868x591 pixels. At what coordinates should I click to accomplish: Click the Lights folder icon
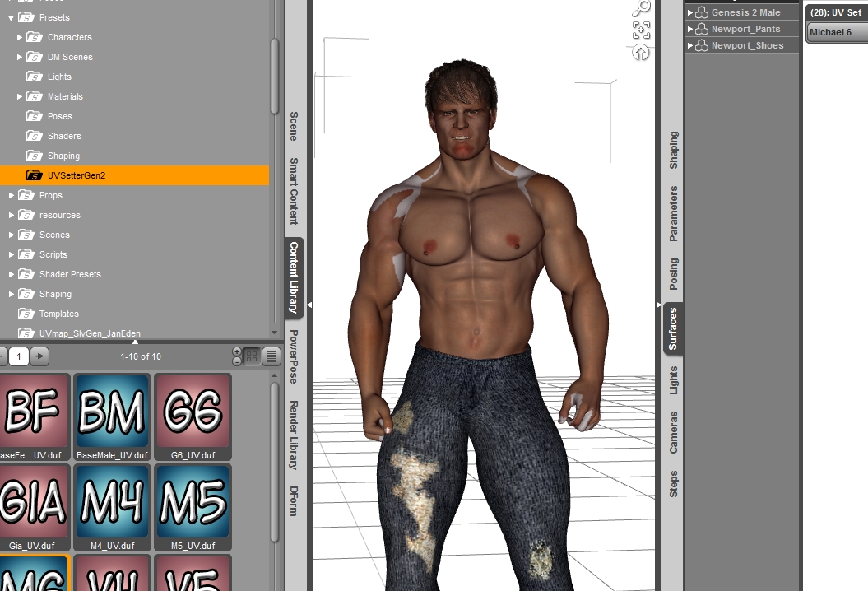coord(35,77)
